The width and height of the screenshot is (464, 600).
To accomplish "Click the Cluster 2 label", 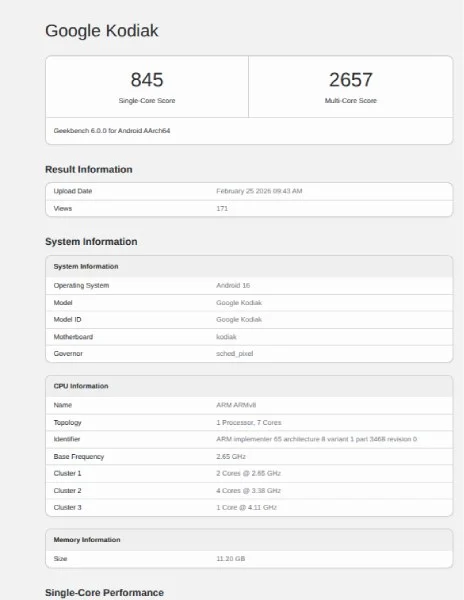I will (x=67, y=491).
